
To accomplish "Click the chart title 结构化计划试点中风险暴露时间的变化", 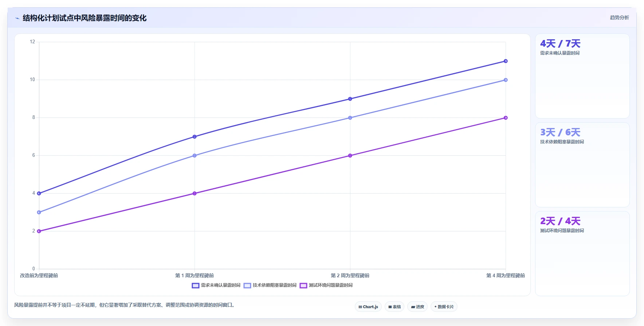I will point(85,18).
